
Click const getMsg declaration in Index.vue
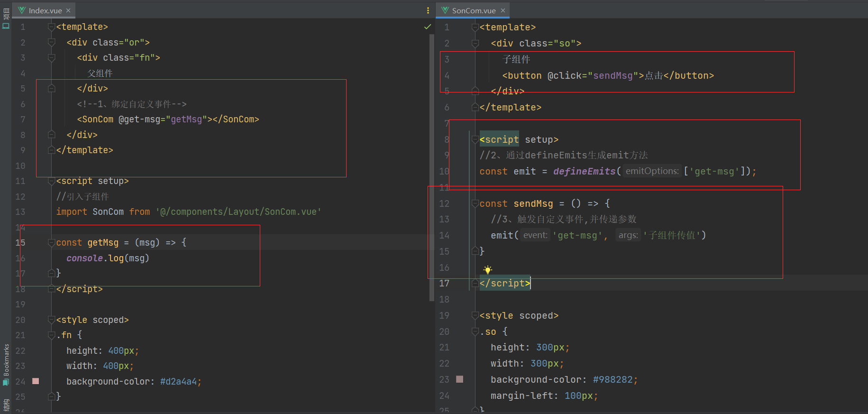pos(88,242)
